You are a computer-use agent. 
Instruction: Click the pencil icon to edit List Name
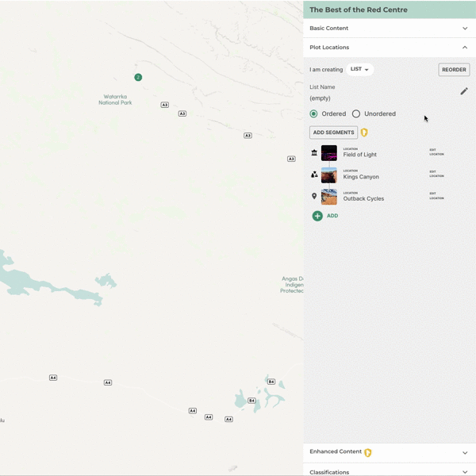(464, 91)
